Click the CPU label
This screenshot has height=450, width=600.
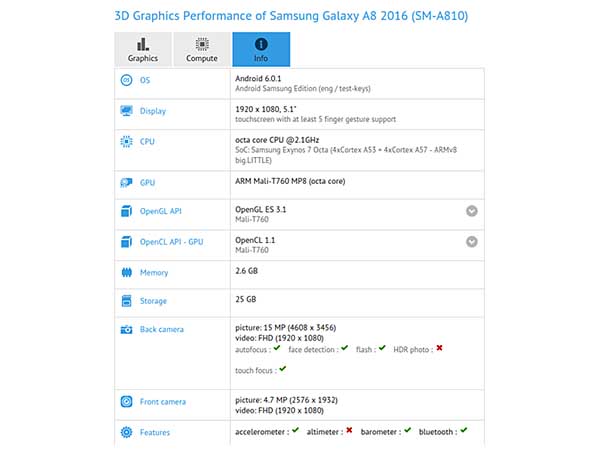tap(147, 142)
